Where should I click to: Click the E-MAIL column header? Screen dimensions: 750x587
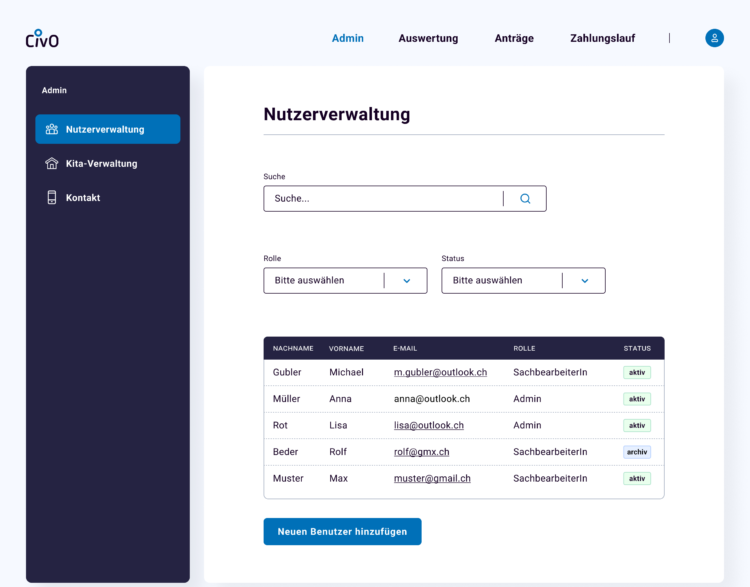coord(405,348)
